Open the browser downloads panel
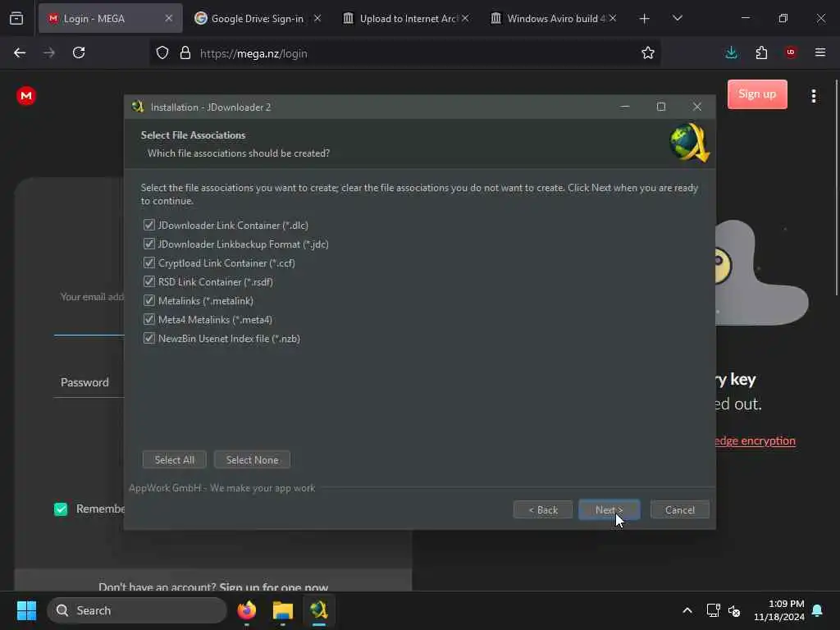This screenshot has width=840, height=630. pyautogui.click(x=731, y=53)
